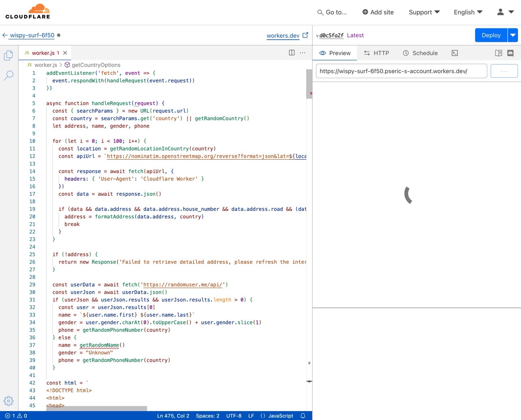Click the Latest version label
The height and width of the screenshot is (420, 521).
point(355,35)
